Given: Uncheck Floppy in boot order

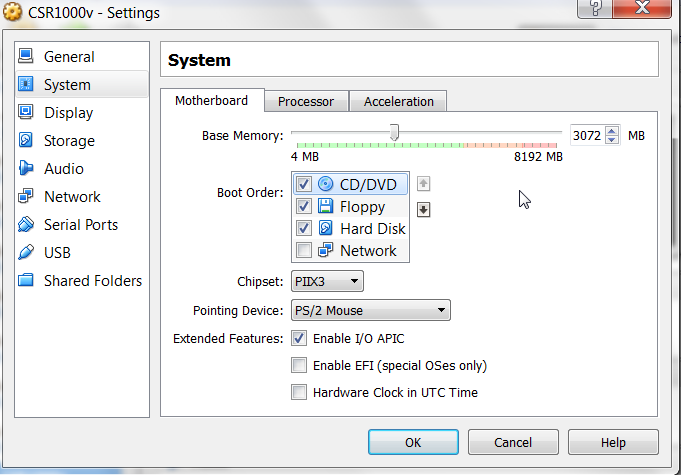Looking at the screenshot, I should click(304, 206).
